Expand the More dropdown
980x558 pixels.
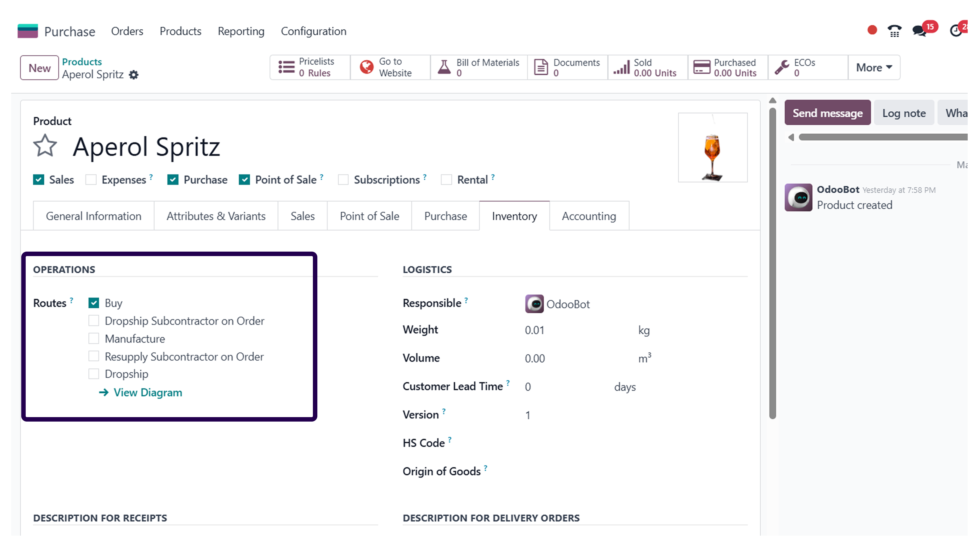pos(874,67)
